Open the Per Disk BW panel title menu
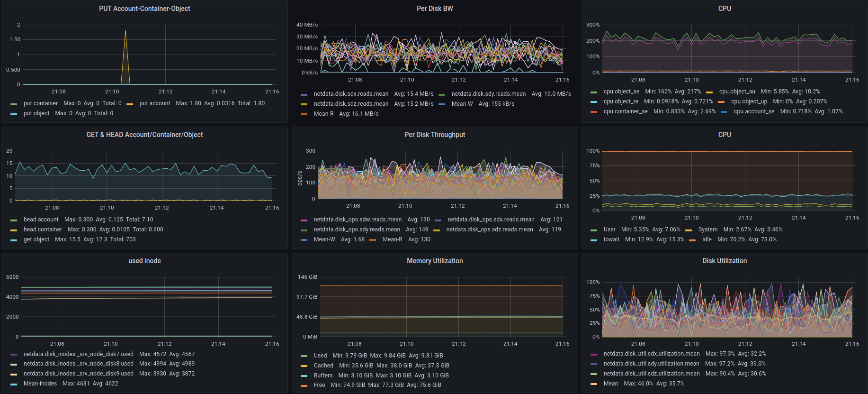868x394 pixels. [434, 9]
